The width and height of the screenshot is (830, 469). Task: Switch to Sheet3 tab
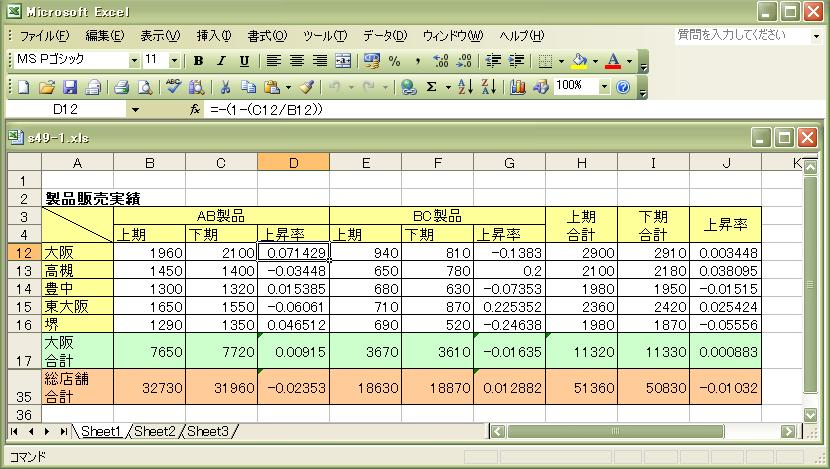click(x=208, y=431)
